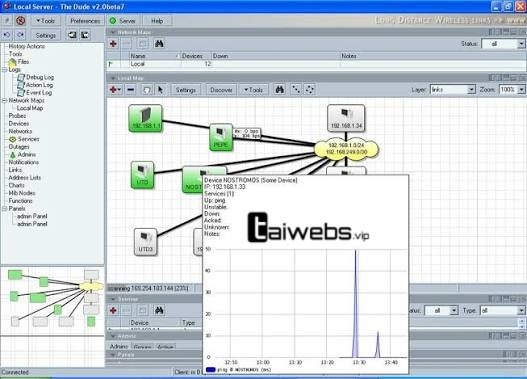The image size is (527, 379).
Task: Open the Local Map Tools dropdown
Action: coord(254,90)
